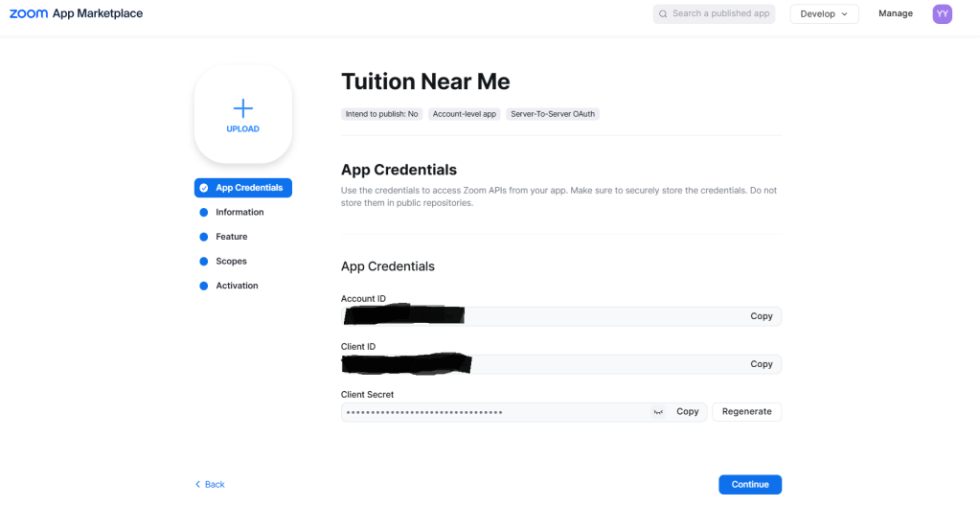Image resolution: width=980 pixels, height=507 pixels.
Task: Switch to the Activation section
Action: tap(237, 286)
